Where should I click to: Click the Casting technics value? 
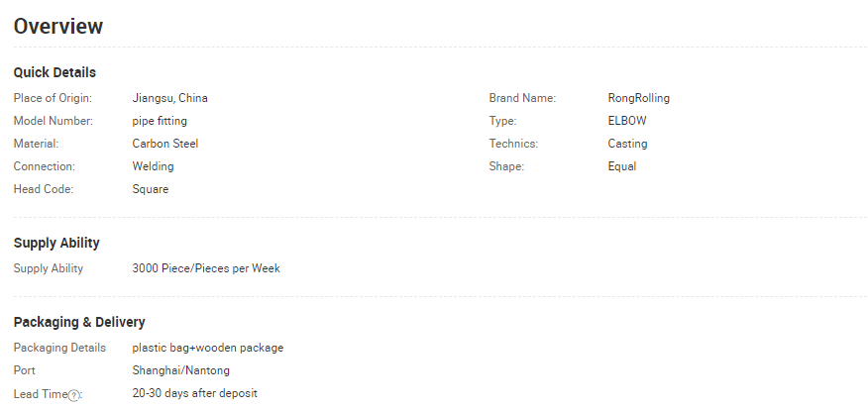(x=627, y=144)
